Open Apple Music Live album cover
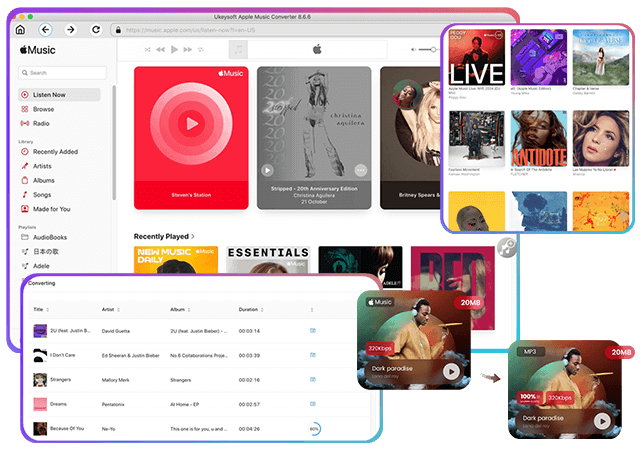The width and height of the screenshot is (640, 450). [x=477, y=57]
